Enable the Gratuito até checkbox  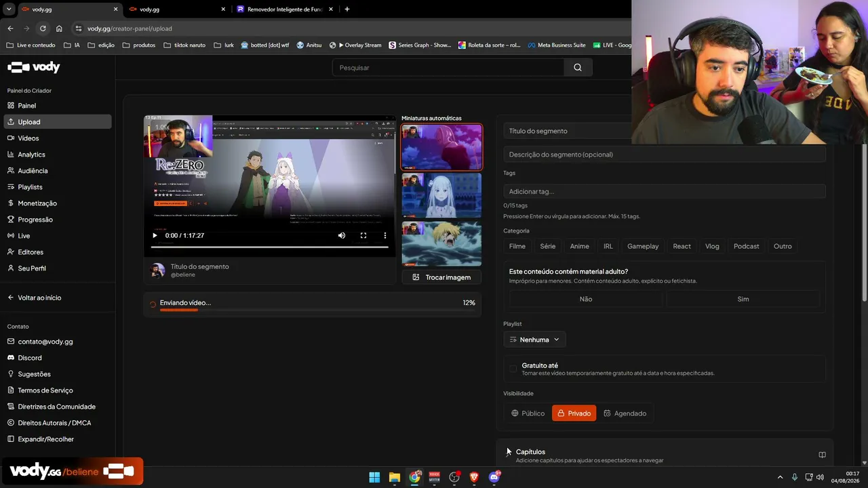coord(513,369)
